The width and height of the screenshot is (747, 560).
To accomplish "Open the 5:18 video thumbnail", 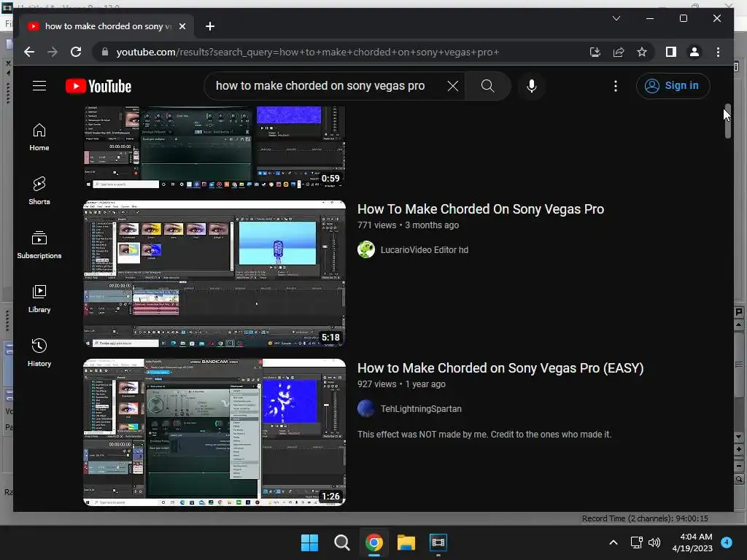I will (214, 274).
